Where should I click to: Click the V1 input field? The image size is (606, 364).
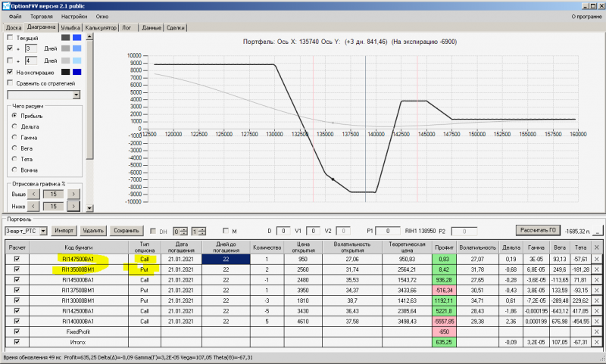[313, 231]
